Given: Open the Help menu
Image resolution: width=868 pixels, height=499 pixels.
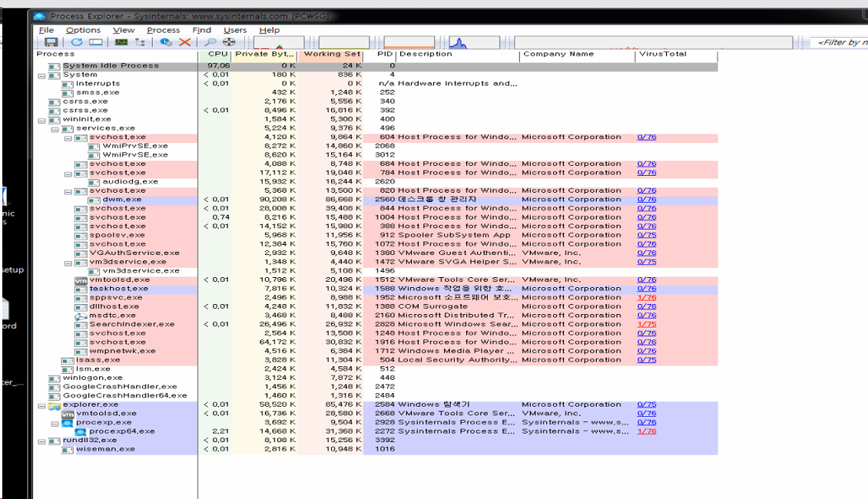Looking at the screenshot, I should coord(269,30).
